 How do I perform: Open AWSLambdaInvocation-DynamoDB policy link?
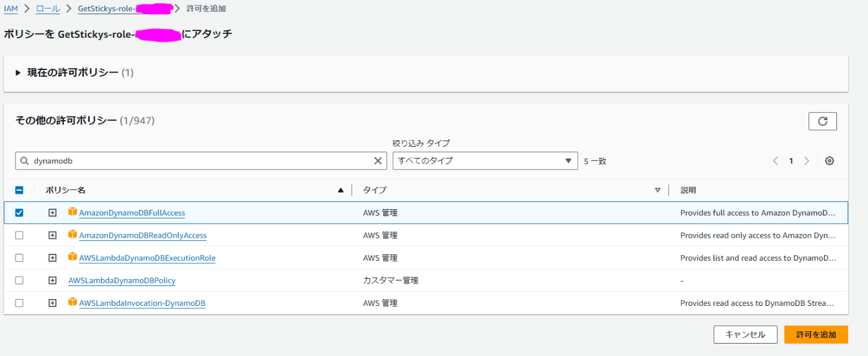pyautogui.click(x=142, y=303)
